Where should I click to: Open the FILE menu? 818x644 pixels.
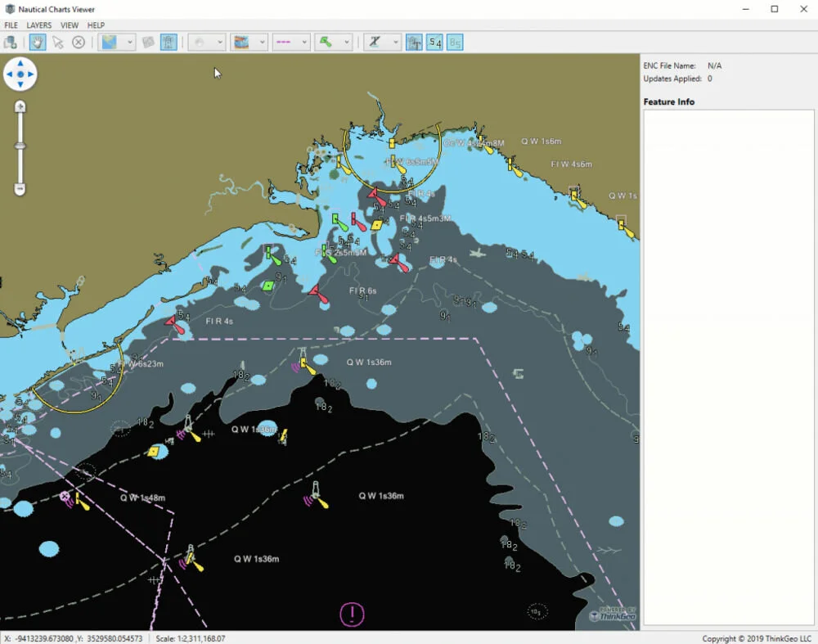point(11,25)
